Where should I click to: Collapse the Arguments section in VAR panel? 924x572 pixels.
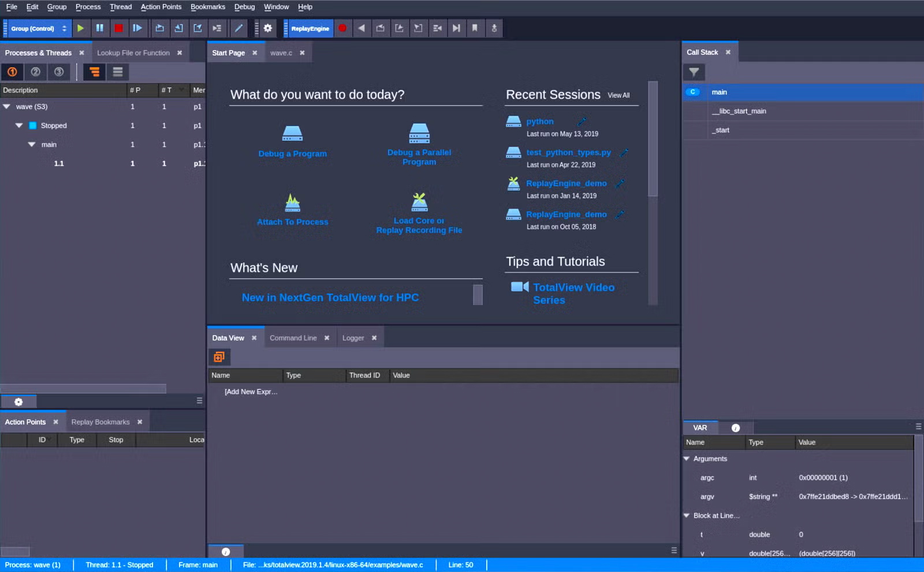(x=687, y=458)
